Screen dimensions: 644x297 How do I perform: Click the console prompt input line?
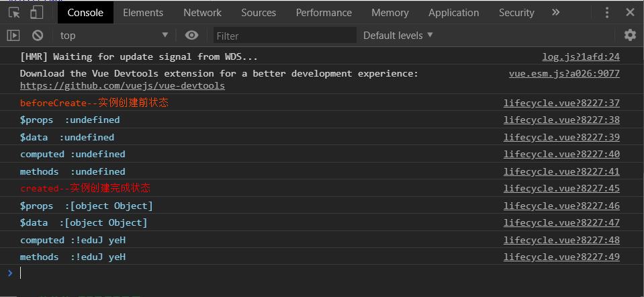(269, 272)
